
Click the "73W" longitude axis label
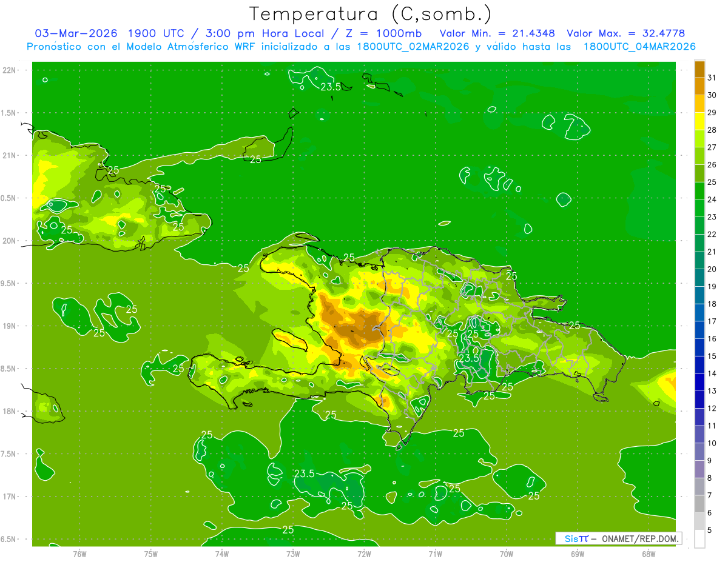pos(293,554)
